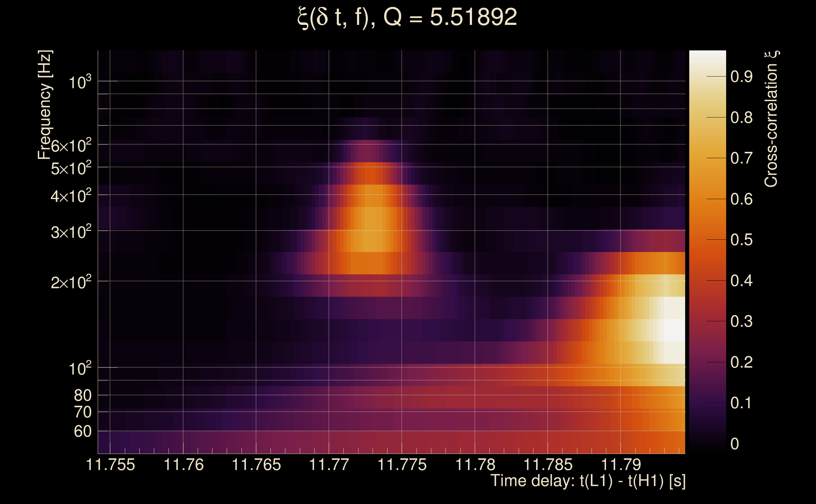Click the 3×10² frequency tick label
The height and width of the screenshot is (504, 816).
(x=71, y=232)
